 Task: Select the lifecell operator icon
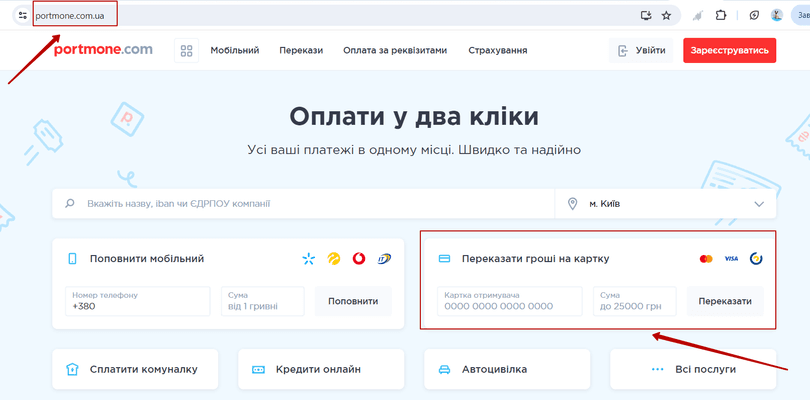334,258
